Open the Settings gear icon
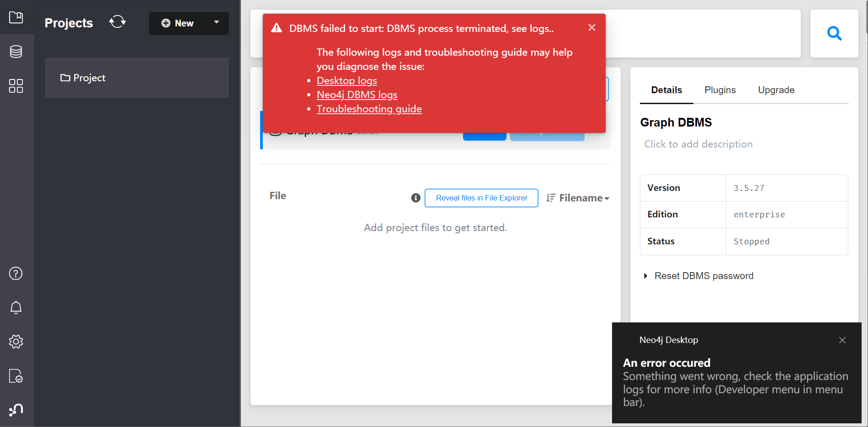This screenshot has width=868, height=427. pos(16,342)
